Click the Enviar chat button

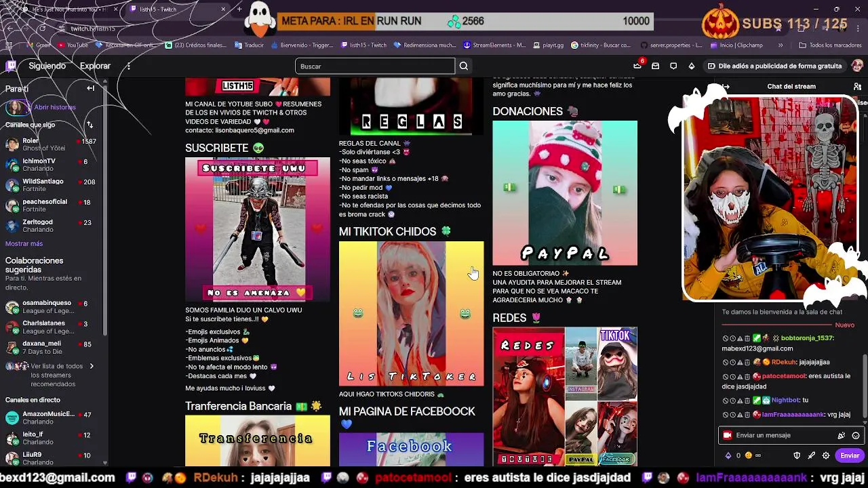tap(850, 455)
